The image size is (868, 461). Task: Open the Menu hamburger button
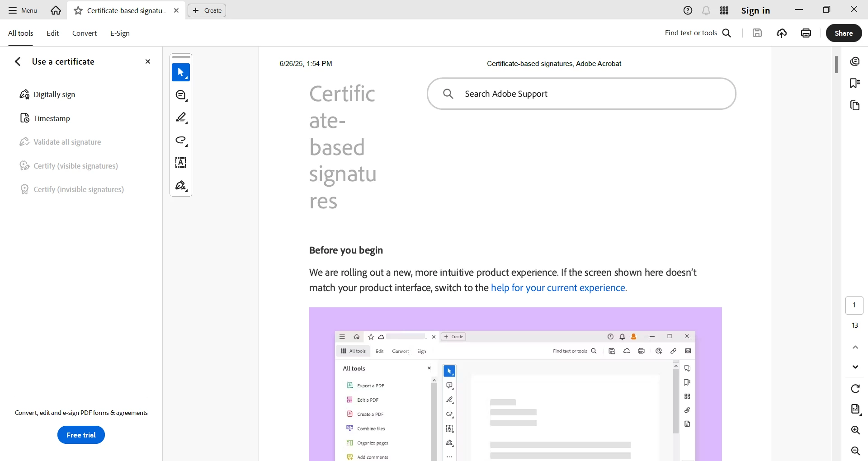23,10
